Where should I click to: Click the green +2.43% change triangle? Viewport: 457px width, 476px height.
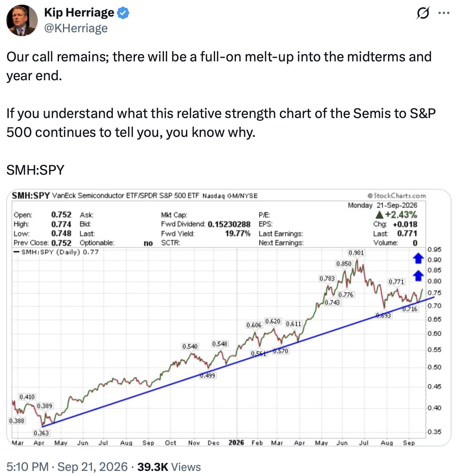point(379,215)
